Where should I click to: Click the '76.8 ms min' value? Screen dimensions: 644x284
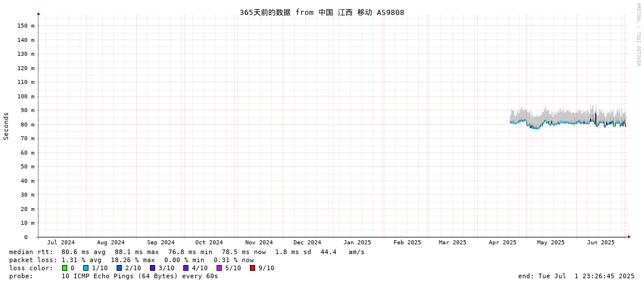[190, 252]
